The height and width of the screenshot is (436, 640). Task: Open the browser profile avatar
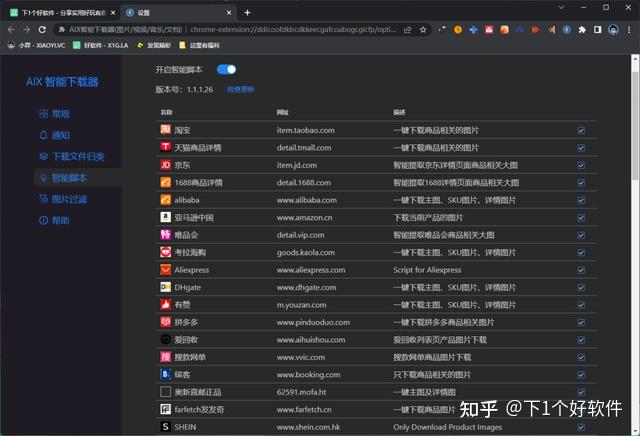613,29
